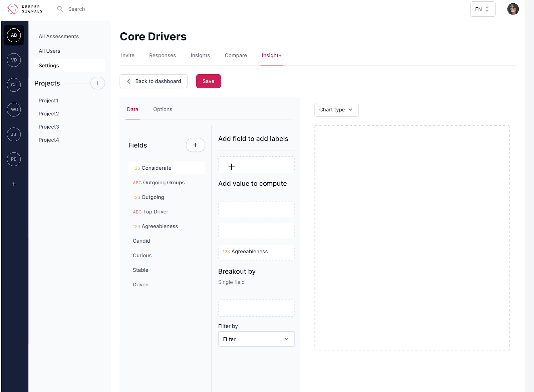Open the Filter dropdown

point(256,339)
